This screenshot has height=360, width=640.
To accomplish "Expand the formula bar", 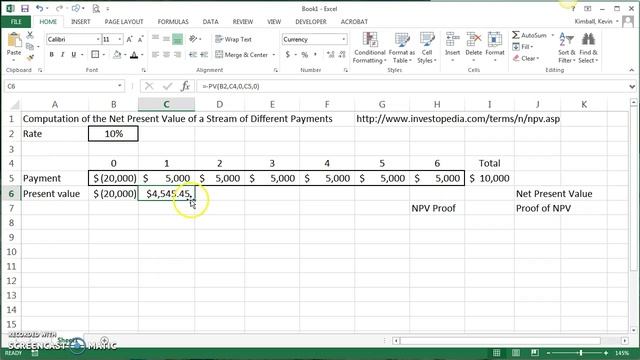I will coord(632,86).
